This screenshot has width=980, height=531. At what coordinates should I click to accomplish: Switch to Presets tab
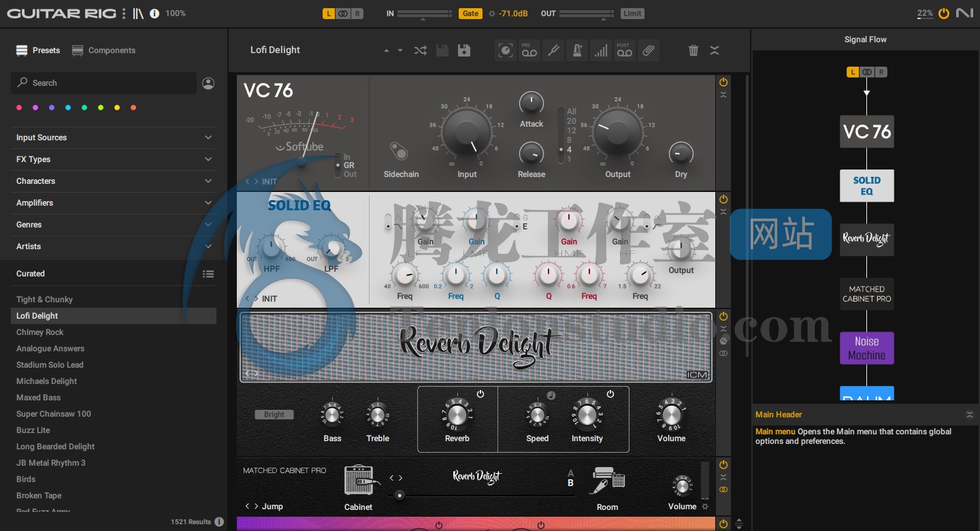(x=38, y=50)
